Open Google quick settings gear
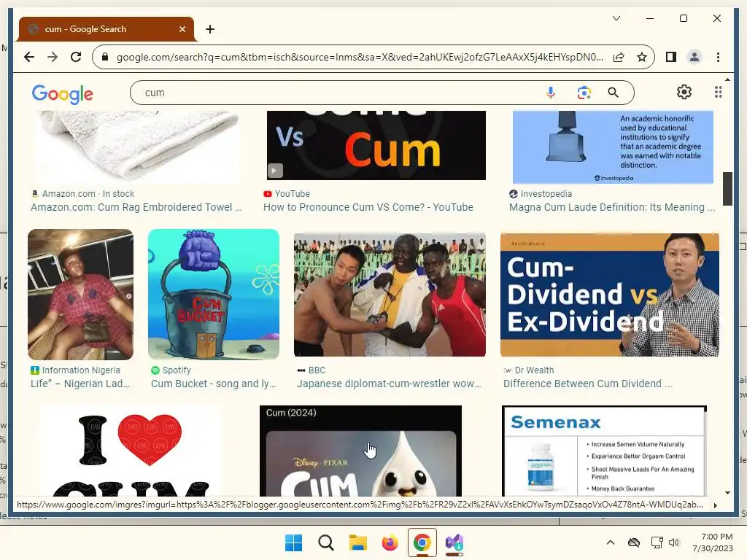 [x=684, y=92]
